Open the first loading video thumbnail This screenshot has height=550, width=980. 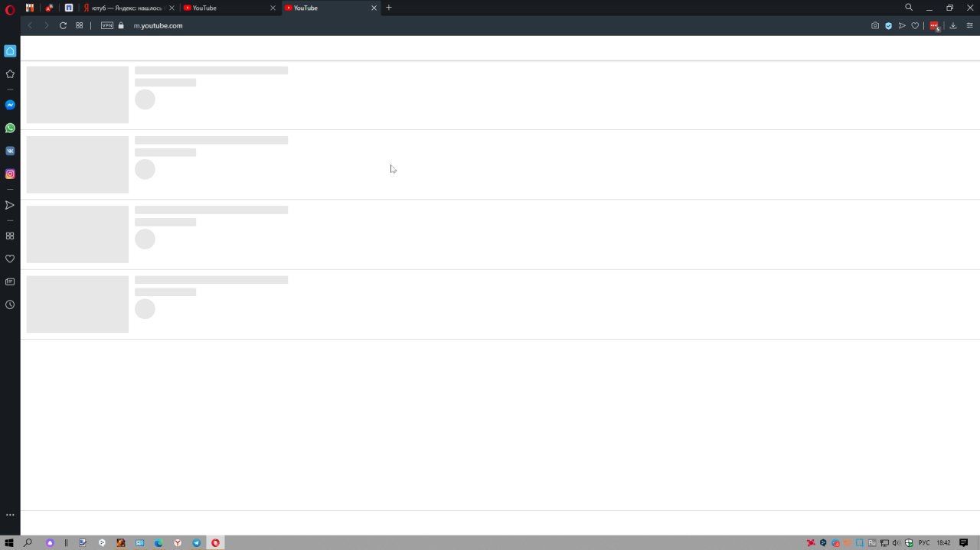(x=77, y=95)
